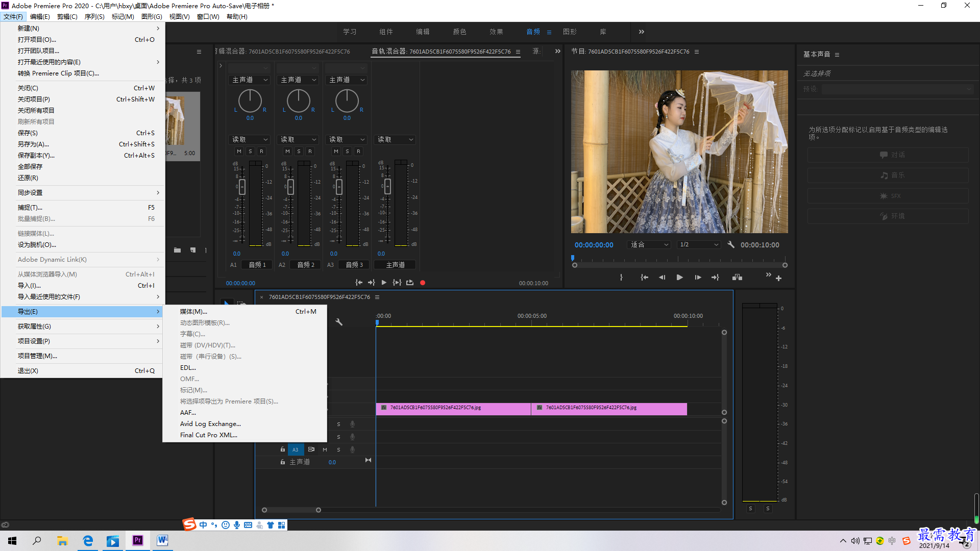Click the 音频 1 volume fader handle
The image size is (980, 551).
[x=242, y=187]
